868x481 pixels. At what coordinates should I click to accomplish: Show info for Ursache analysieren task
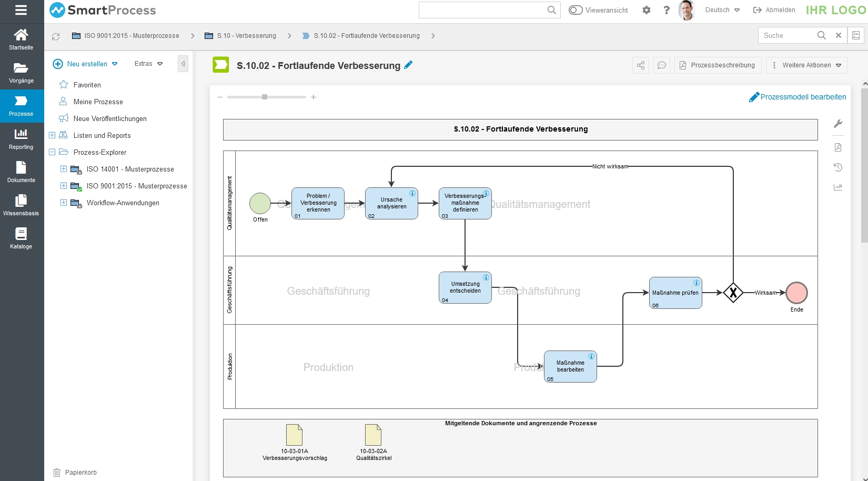tap(412, 193)
